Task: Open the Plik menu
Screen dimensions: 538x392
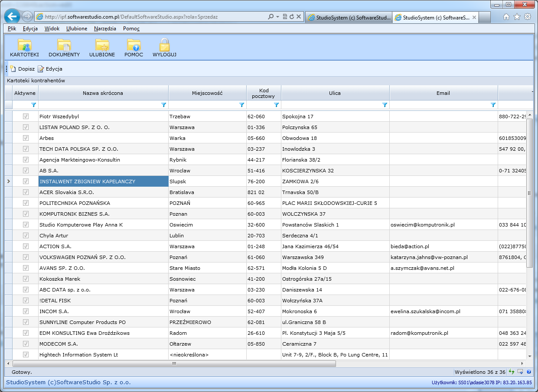Action: tap(12, 29)
